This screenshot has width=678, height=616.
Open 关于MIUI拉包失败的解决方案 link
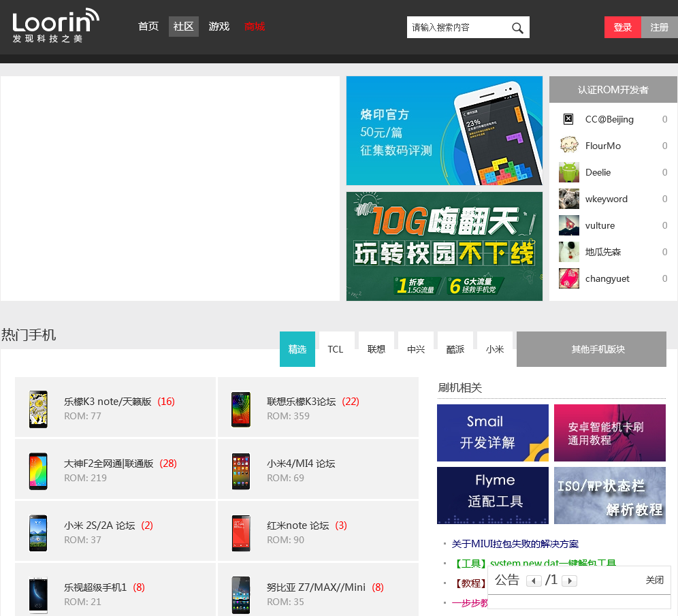click(515, 544)
